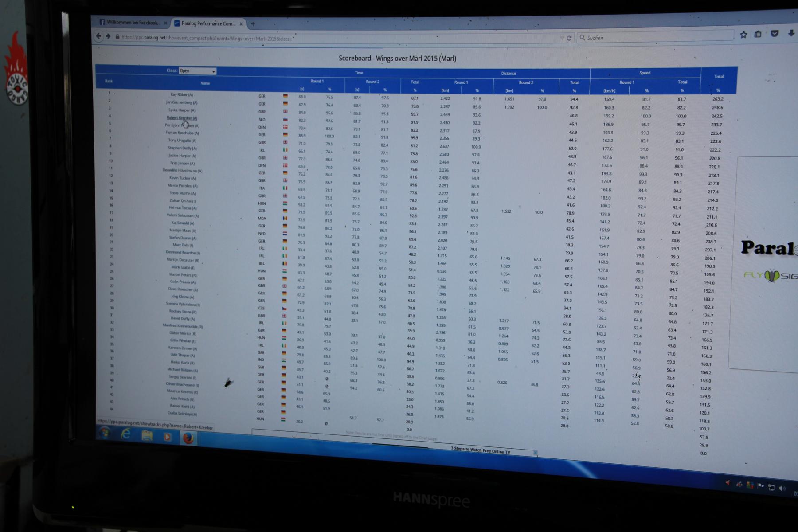Bookmark this page using the star icon

coord(743,35)
